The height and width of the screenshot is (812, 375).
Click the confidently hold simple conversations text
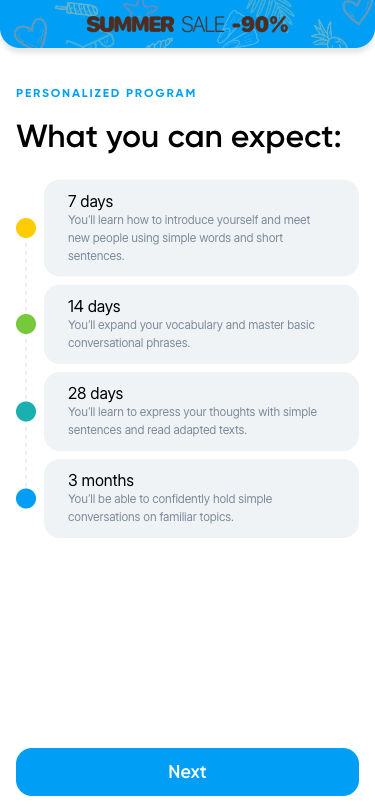[170, 508]
